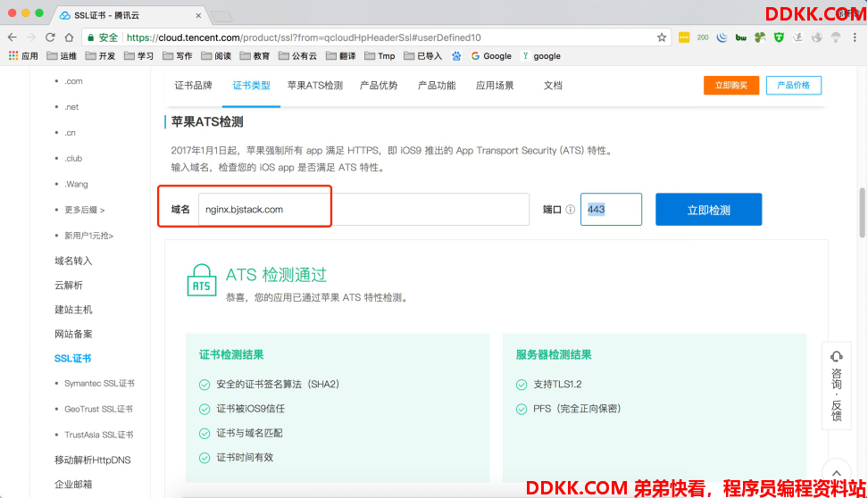Open a new browser tab
The width and height of the screenshot is (868, 498).
coord(221,16)
